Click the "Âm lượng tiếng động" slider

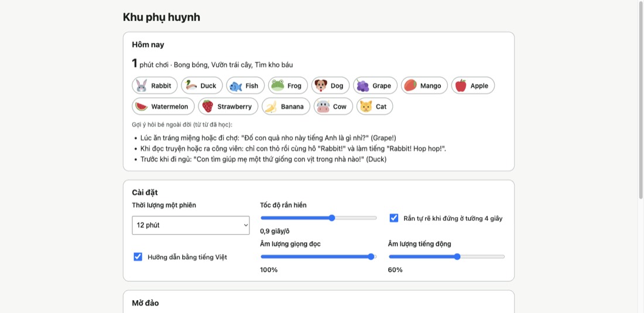tap(447, 257)
